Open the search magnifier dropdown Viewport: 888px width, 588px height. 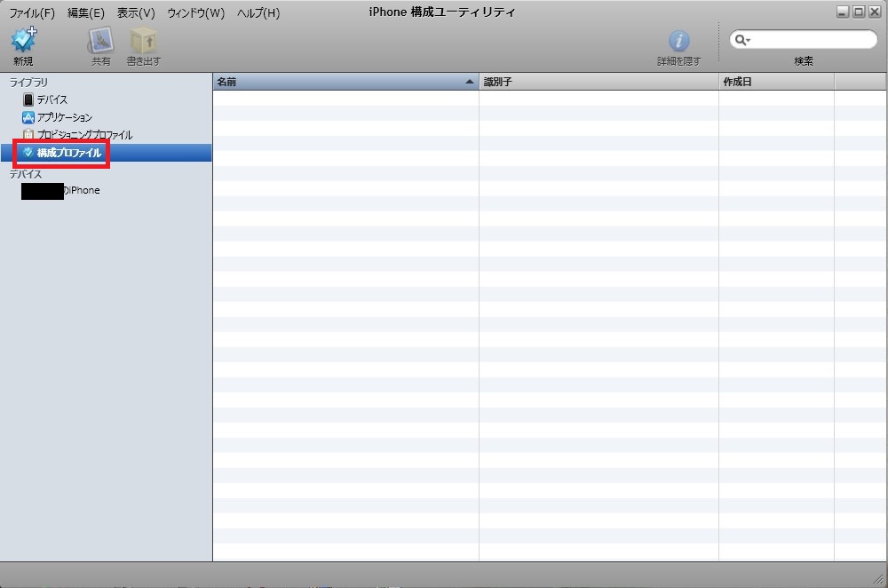click(x=741, y=40)
